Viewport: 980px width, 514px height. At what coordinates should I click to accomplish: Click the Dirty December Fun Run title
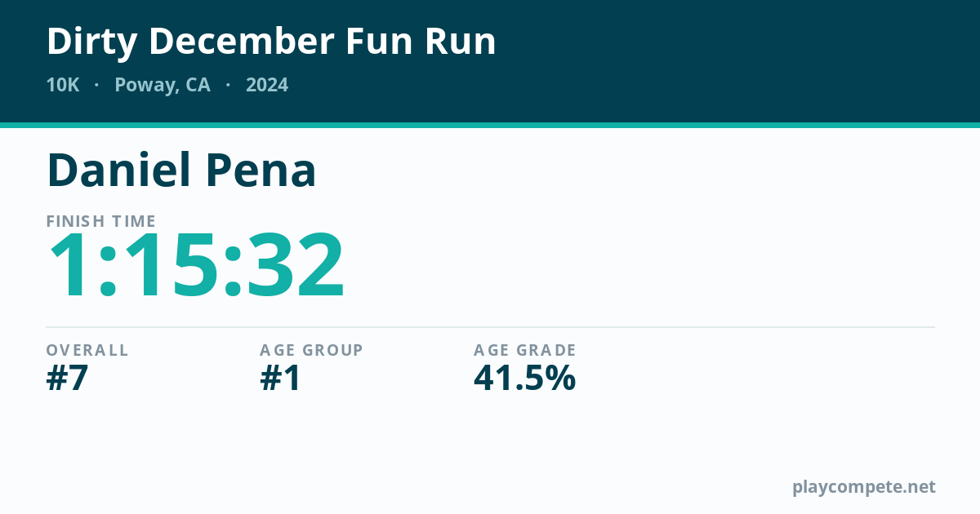tap(271, 42)
